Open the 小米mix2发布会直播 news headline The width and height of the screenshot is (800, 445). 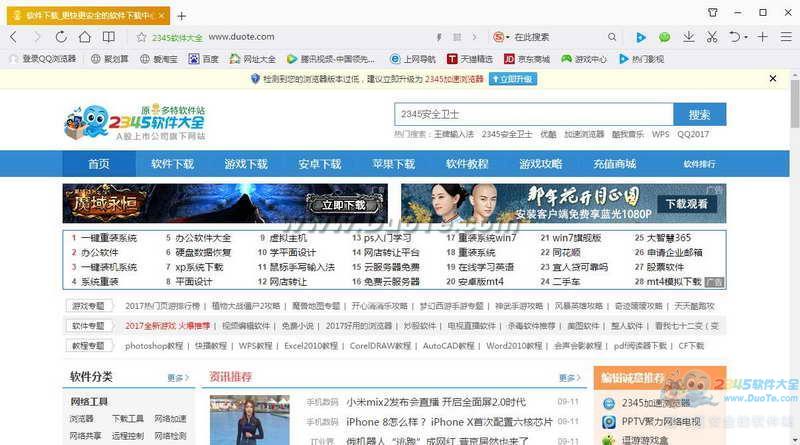coord(436,402)
